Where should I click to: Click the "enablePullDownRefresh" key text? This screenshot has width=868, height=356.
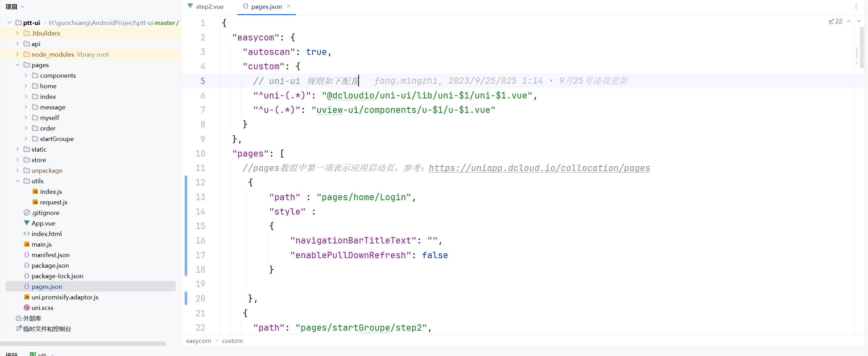(351, 255)
